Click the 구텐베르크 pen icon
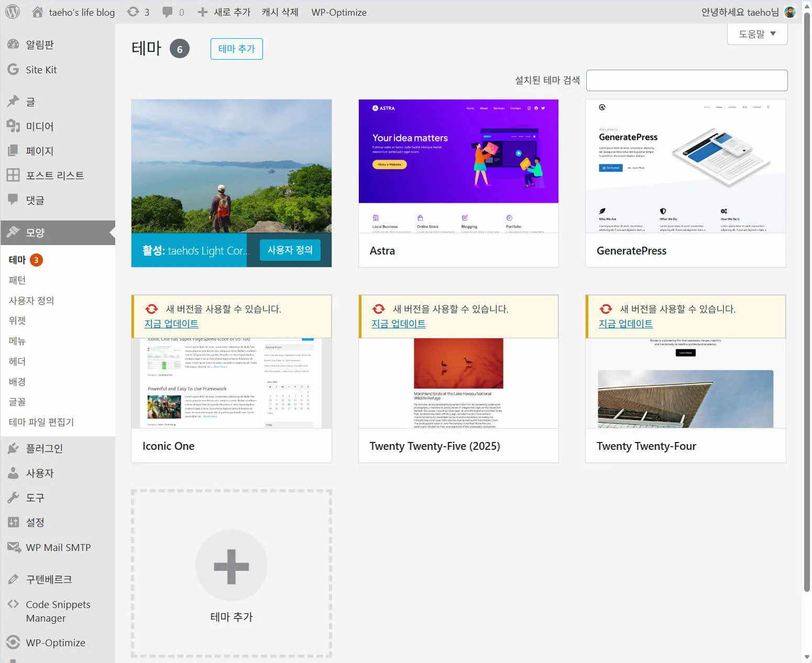 (13, 579)
